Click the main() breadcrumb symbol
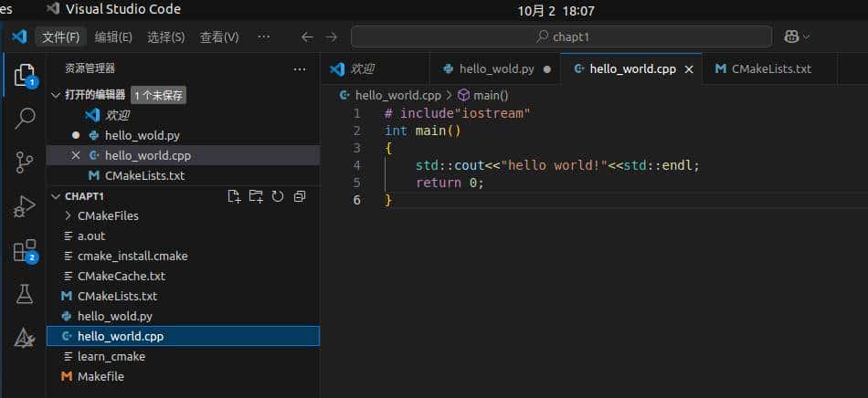 coord(490,95)
